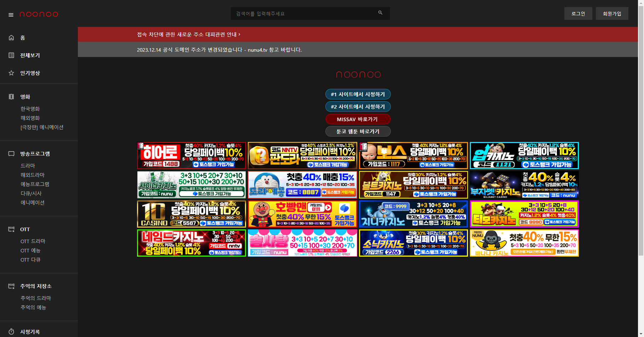
Task: Select OTT category heading
Action: [25, 229]
